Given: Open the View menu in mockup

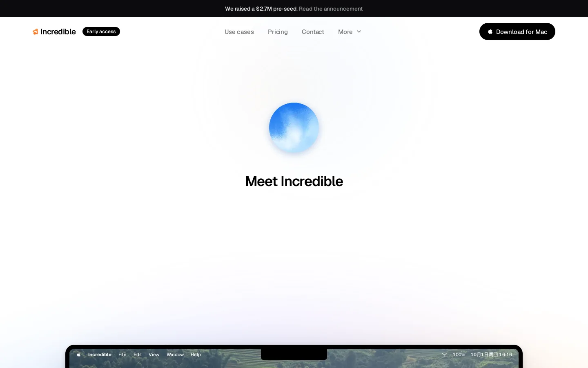Looking at the screenshot, I should (x=154, y=355).
